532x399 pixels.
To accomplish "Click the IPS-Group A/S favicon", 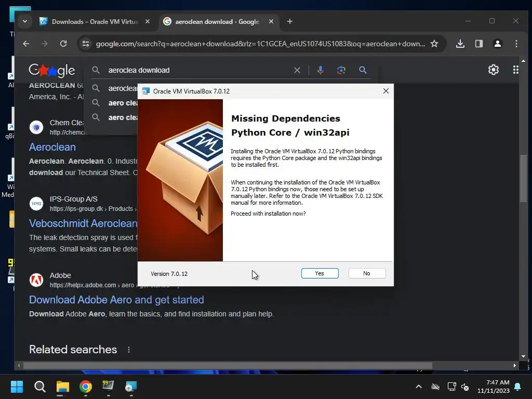I will pos(36,204).
